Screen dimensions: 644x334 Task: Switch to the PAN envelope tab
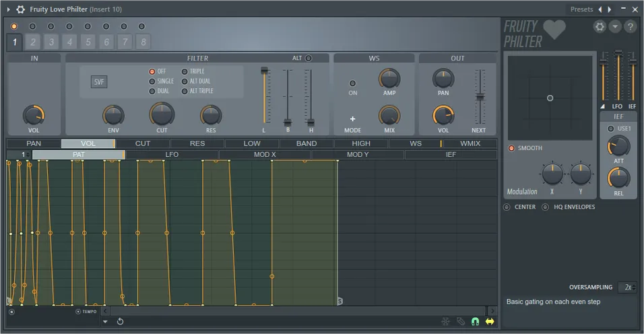(x=34, y=143)
